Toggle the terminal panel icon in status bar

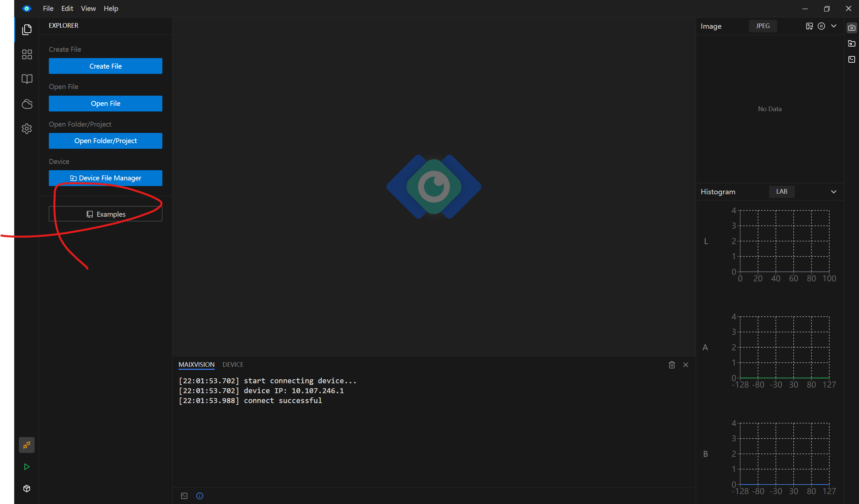point(184,495)
